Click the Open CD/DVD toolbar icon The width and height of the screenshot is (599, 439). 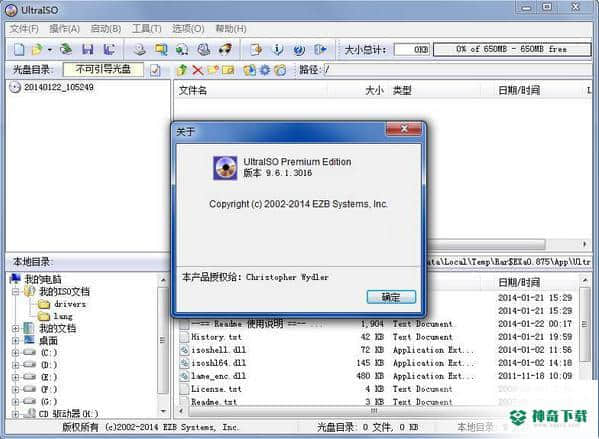[66, 49]
